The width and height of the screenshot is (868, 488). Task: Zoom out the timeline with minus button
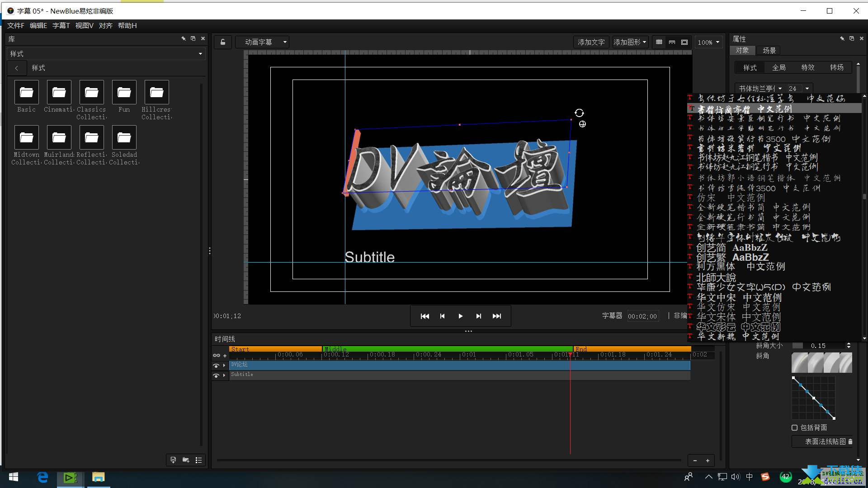[x=695, y=461]
